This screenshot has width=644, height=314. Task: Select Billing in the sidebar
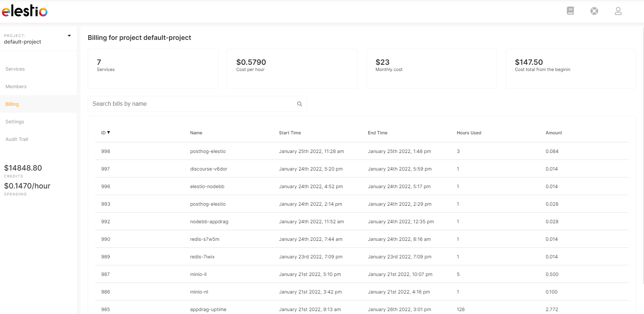pos(12,104)
